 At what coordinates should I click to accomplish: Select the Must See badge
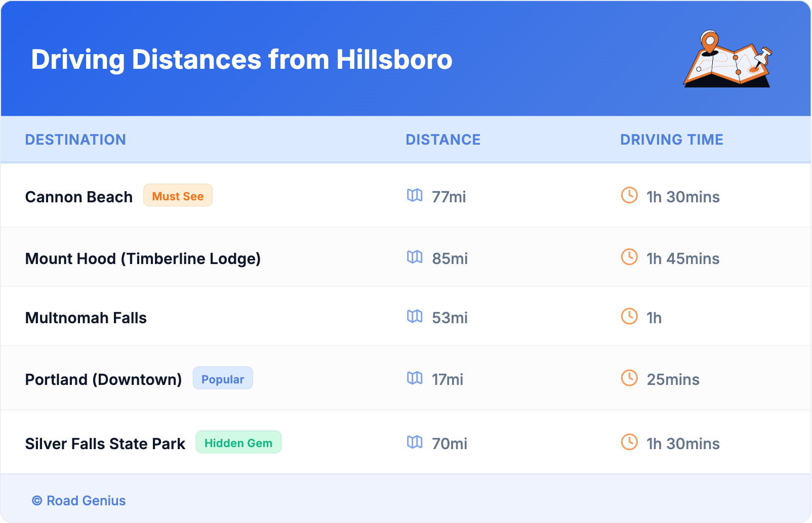pyautogui.click(x=178, y=196)
